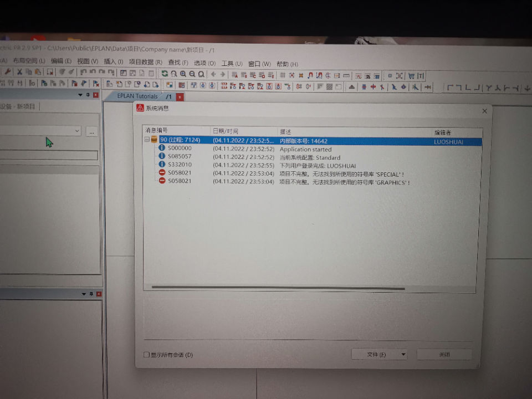The width and height of the screenshot is (532, 399).
Task: Open the 插入 (I) menu
Action: pos(113,62)
